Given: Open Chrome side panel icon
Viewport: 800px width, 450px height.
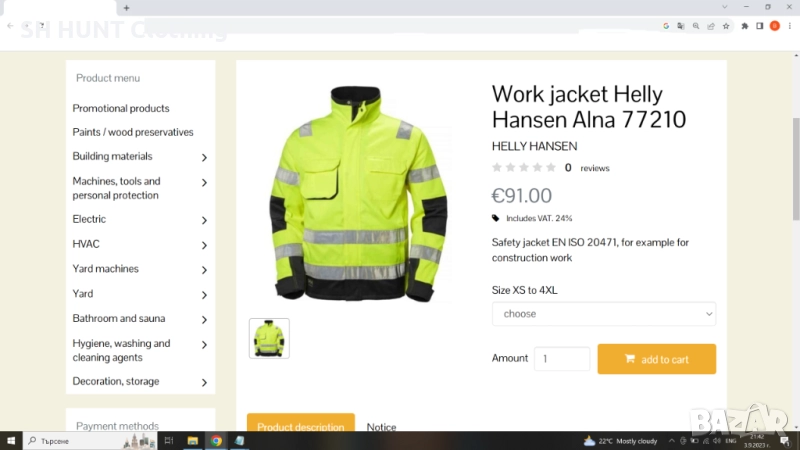Looking at the screenshot, I should point(760,26).
